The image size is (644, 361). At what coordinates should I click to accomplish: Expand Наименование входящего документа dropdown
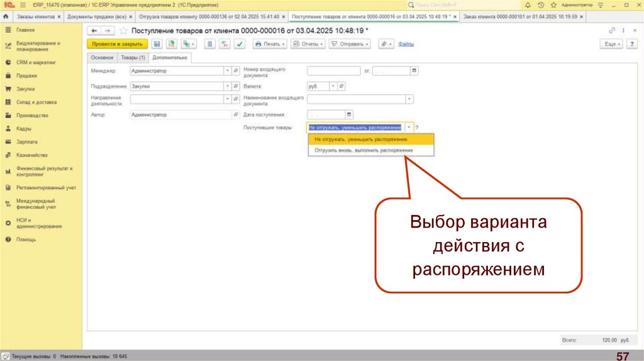click(x=409, y=99)
